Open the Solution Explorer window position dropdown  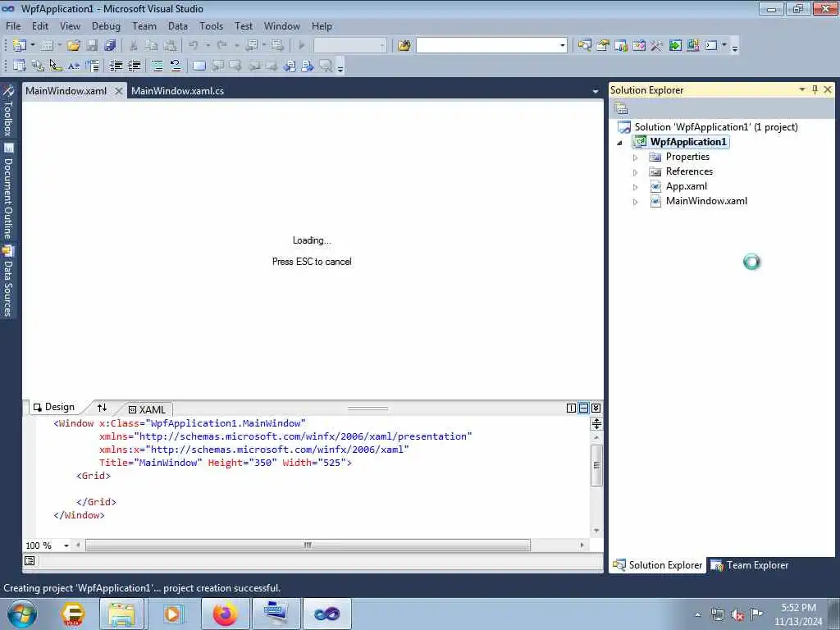coord(802,89)
